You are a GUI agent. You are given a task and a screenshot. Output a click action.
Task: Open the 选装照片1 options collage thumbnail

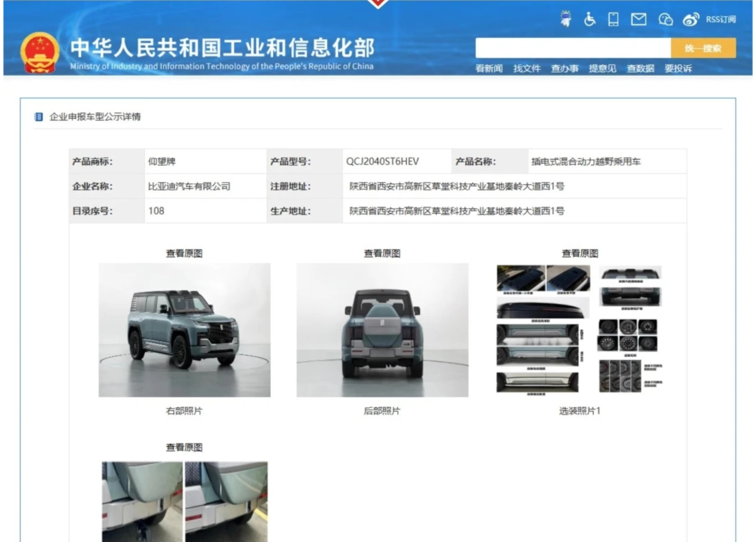point(580,330)
